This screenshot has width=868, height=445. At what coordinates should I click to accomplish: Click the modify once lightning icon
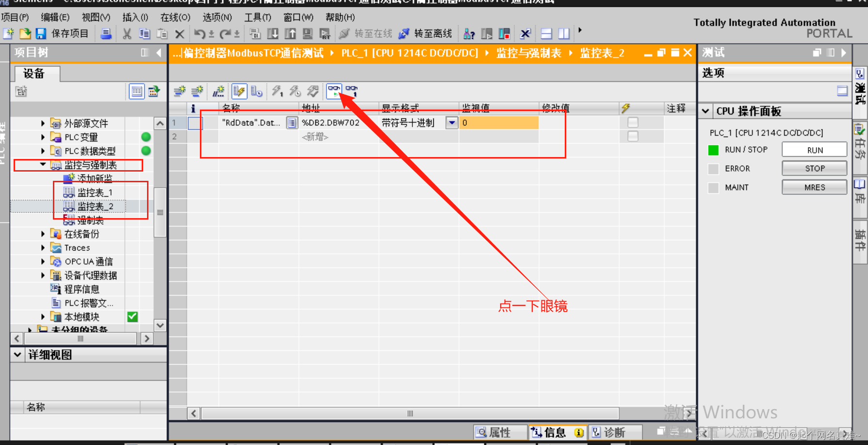(277, 91)
